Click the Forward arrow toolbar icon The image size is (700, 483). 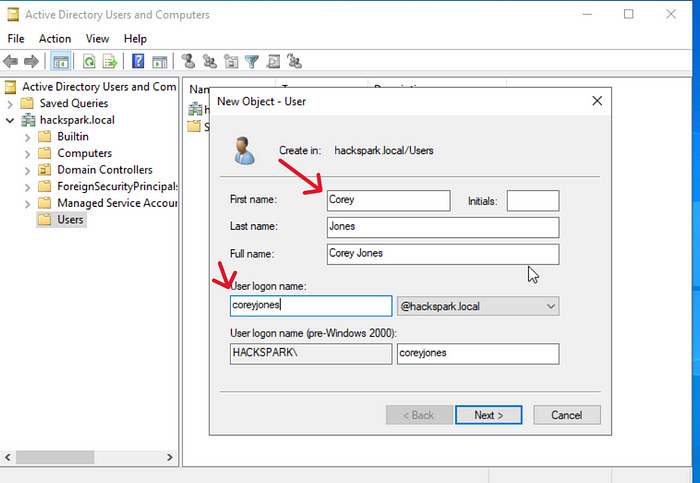click(31, 61)
